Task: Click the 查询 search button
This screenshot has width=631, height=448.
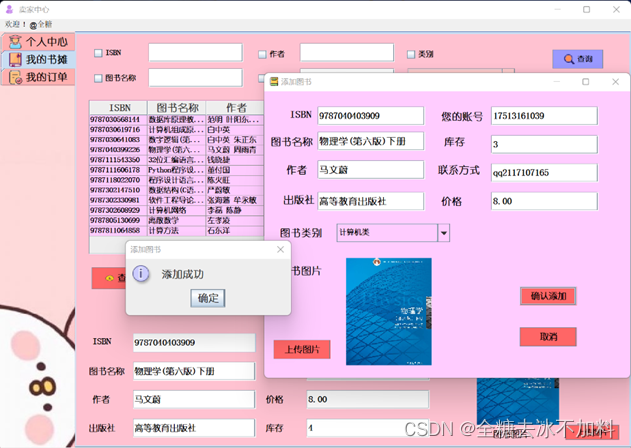Action: 577,59
